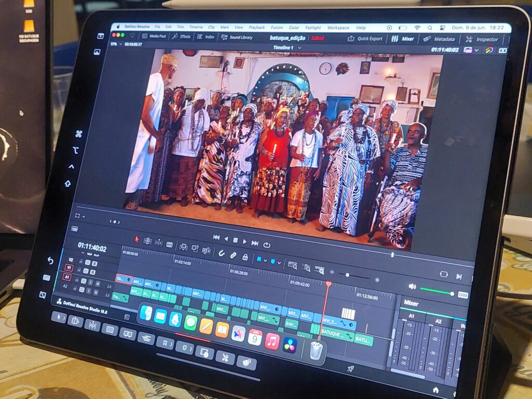
Task: Toggle dual viewer mode icon
Action: click(502, 51)
